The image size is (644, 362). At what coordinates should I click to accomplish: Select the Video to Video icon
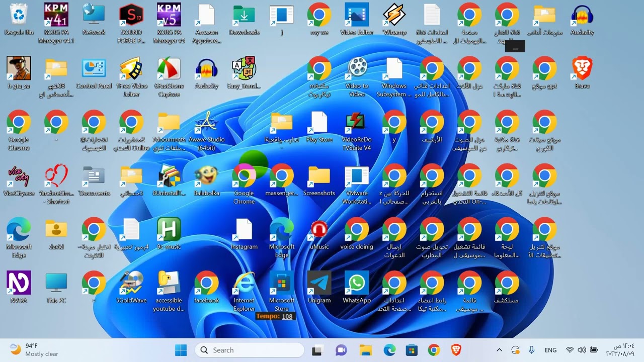[357, 77]
